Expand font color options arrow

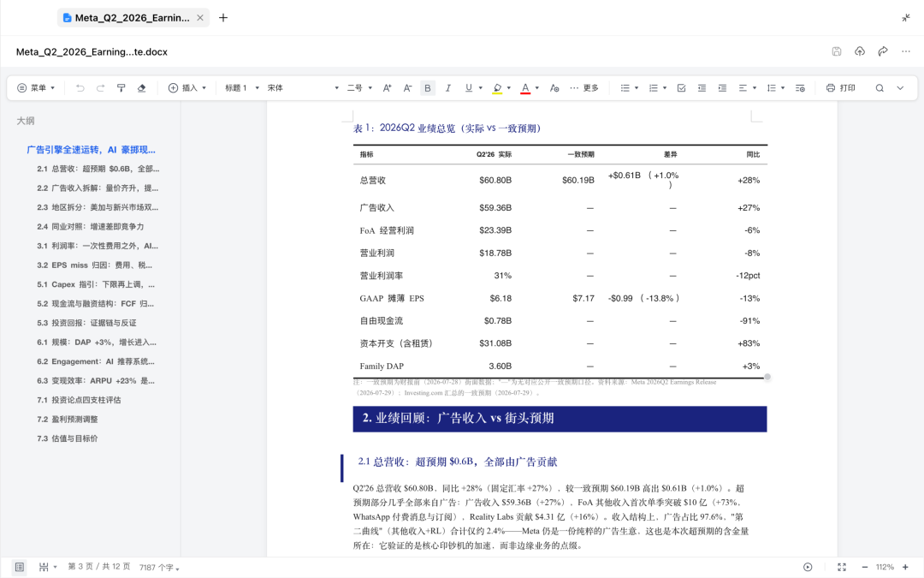(x=536, y=88)
